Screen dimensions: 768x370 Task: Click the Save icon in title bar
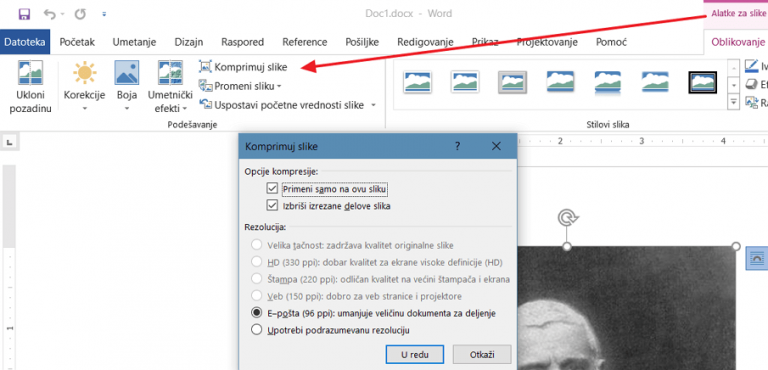[x=24, y=14]
